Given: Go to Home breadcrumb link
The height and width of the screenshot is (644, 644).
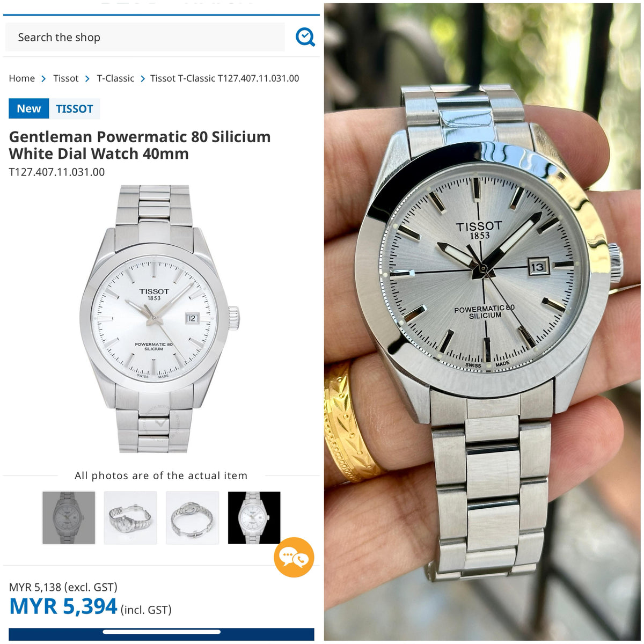Looking at the screenshot, I should click(21, 78).
